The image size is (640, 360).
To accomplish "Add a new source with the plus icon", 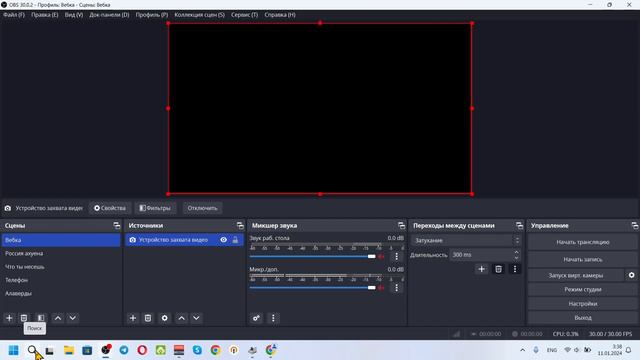I will tap(133, 318).
